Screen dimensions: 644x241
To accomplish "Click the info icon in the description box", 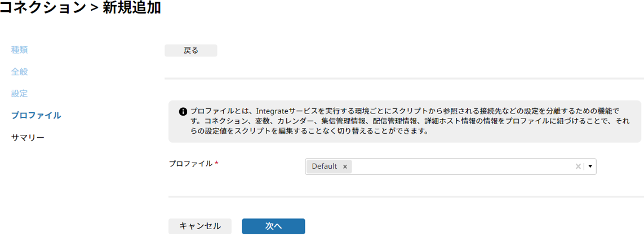I will (x=183, y=111).
